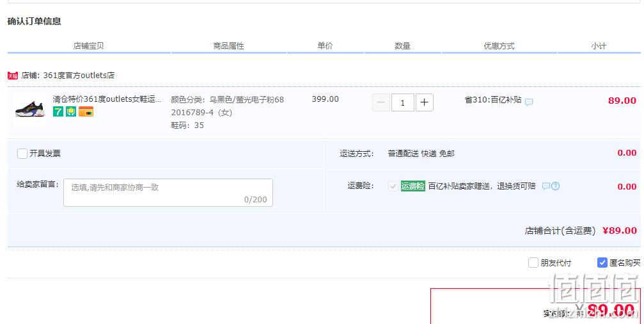This screenshot has width=644, height=324.
Task: Click the 普通配送 快递 免邮 shipping text
Action: (421, 154)
